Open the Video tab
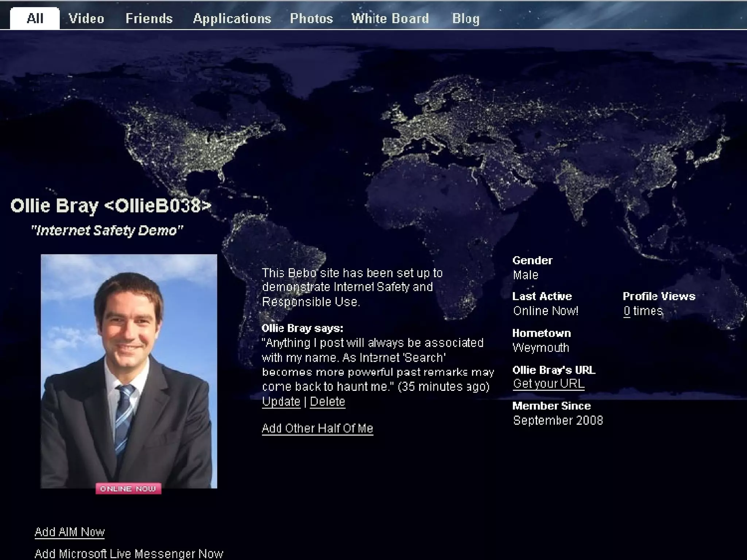The image size is (747, 560). coord(86,19)
